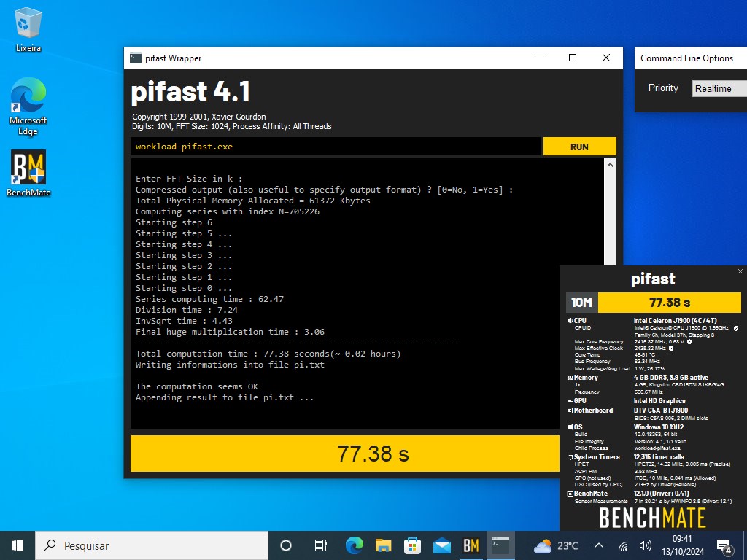
Task: Click 'Intel Celeron J1900 (4C/4T)' in overlay
Action: (676, 321)
